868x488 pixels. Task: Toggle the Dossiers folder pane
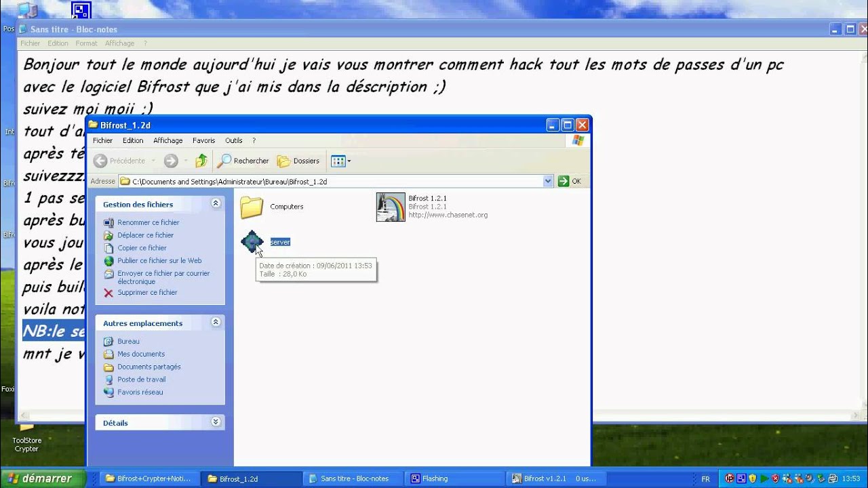[x=298, y=161]
